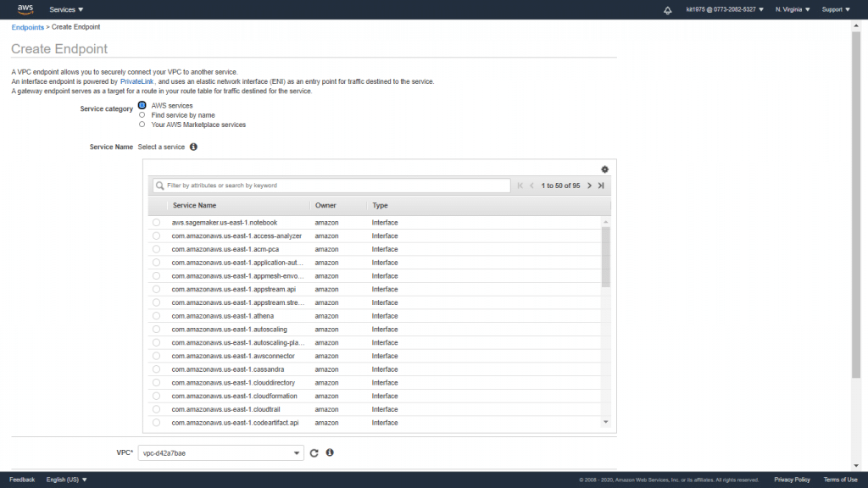Navigate to Endpoints breadcrumb link
The image size is (868, 488).
click(x=27, y=27)
